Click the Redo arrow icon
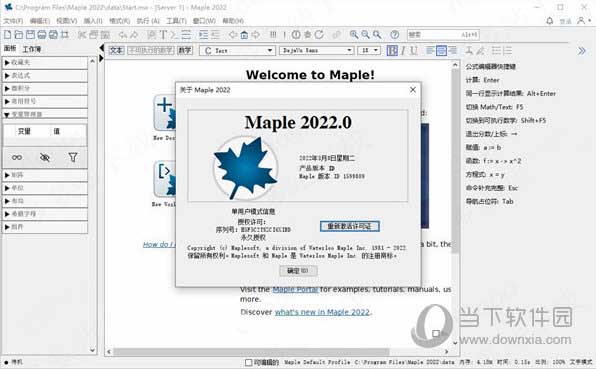Screen dimensions: 596x369 134,35
